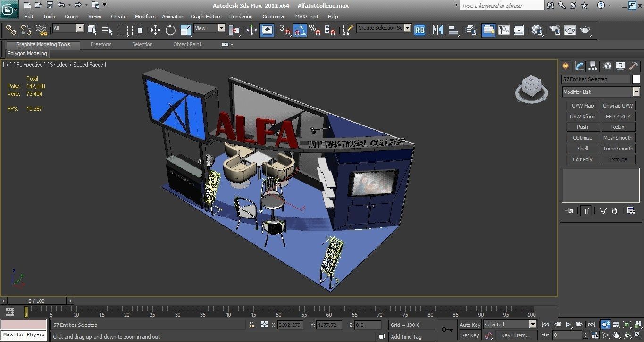Apply the UVW Map modifier
This screenshot has height=342, width=644.
click(x=583, y=106)
